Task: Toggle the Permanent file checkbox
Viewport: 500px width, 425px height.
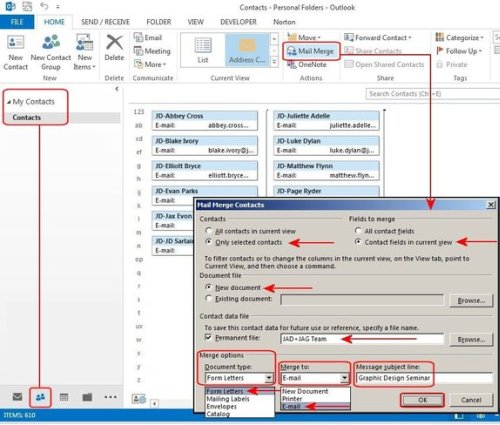Action: [208, 337]
